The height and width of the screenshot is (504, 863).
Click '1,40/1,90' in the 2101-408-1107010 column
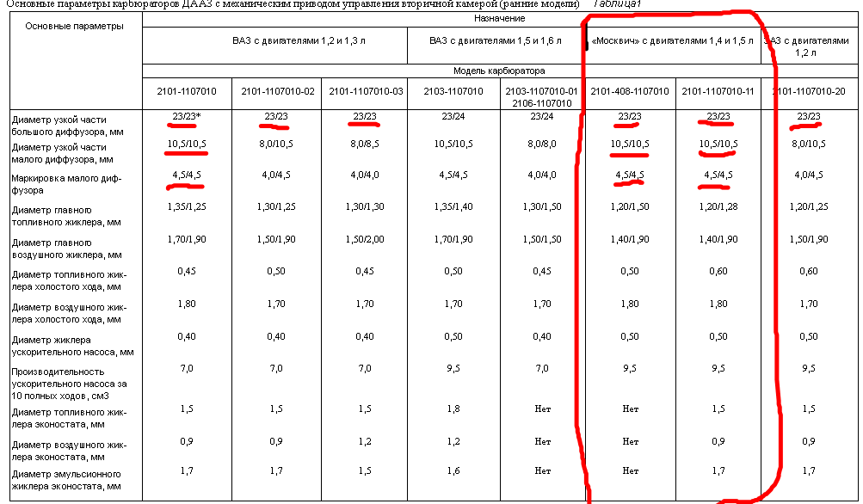point(630,239)
